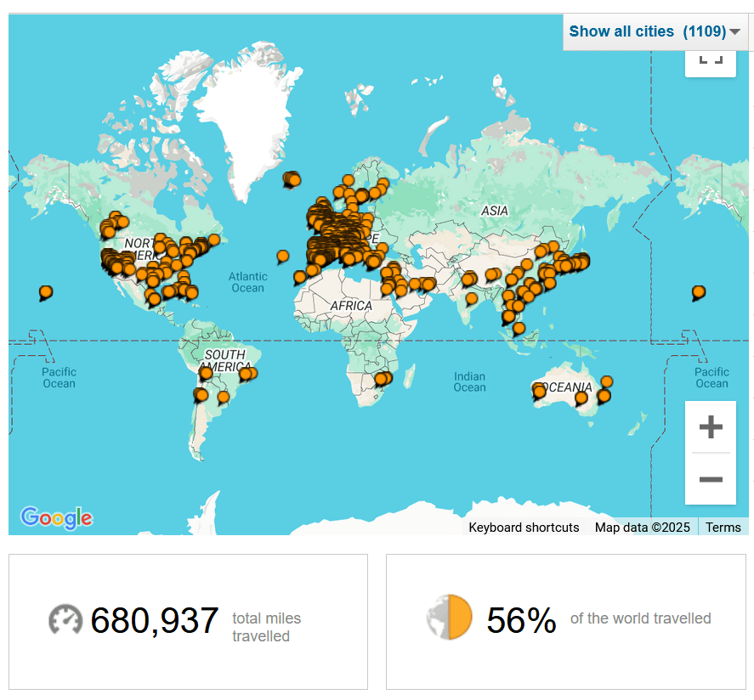754x700 pixels.
Task: Click the dropdown arrow beside city count
Action: (735, 32)
